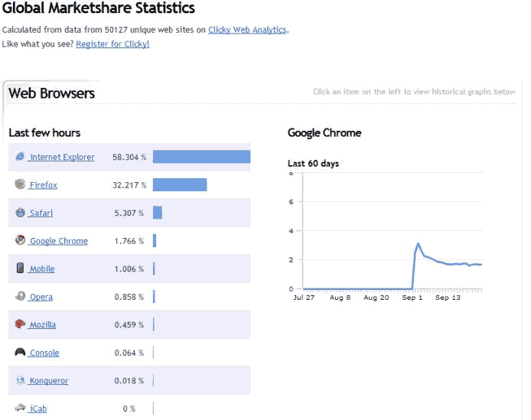The height and width of the screenshot is (420, 531).
Task: Click the iCab icon
Action: tap(21, 408)
